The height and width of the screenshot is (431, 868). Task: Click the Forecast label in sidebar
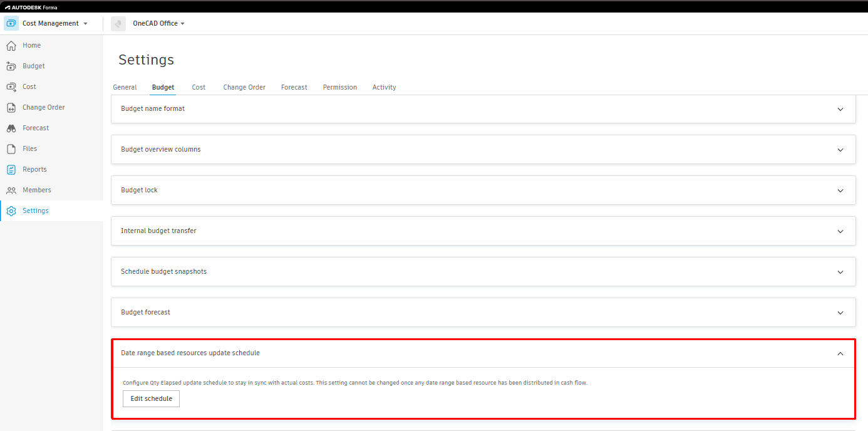click(36, 128)
